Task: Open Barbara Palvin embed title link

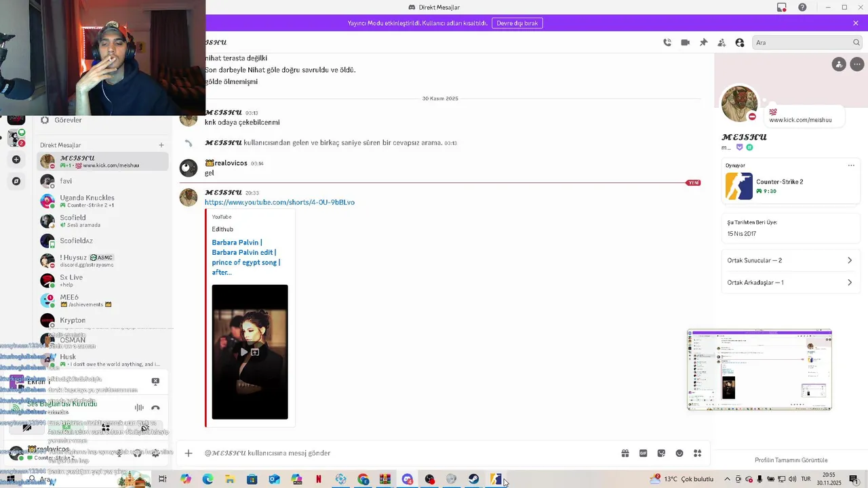Action: tap(246, 257)
